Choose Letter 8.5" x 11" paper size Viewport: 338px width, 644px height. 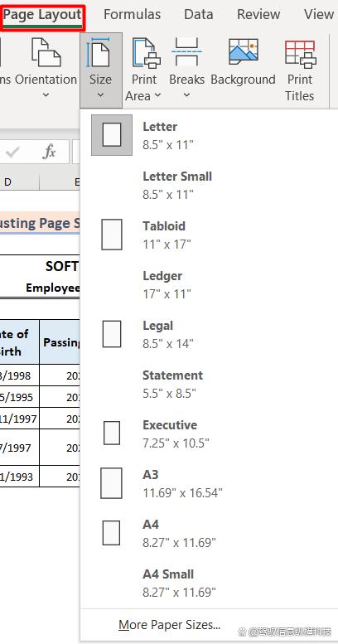pos(210,135)
